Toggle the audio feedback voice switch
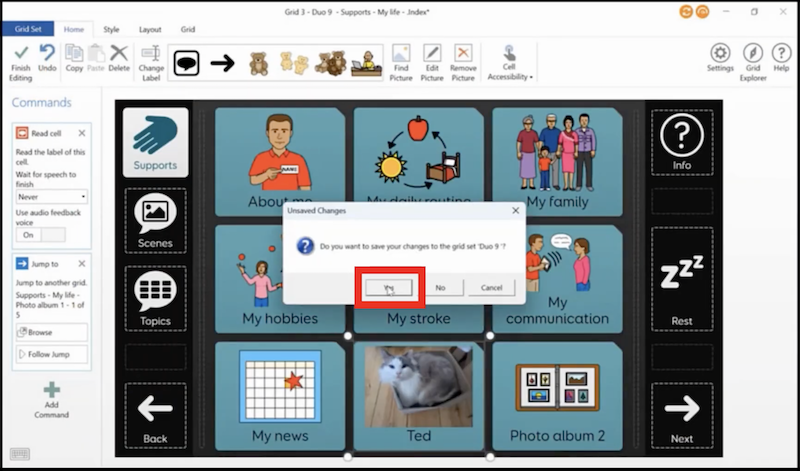The image size is (800, 471). click(41, 234)
